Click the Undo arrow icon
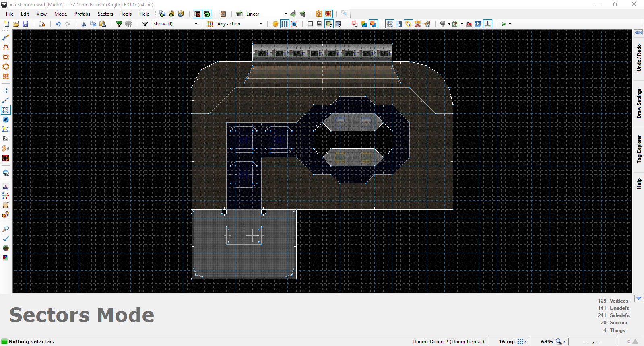This screenshot has width=644, height=346. [58, 24]
